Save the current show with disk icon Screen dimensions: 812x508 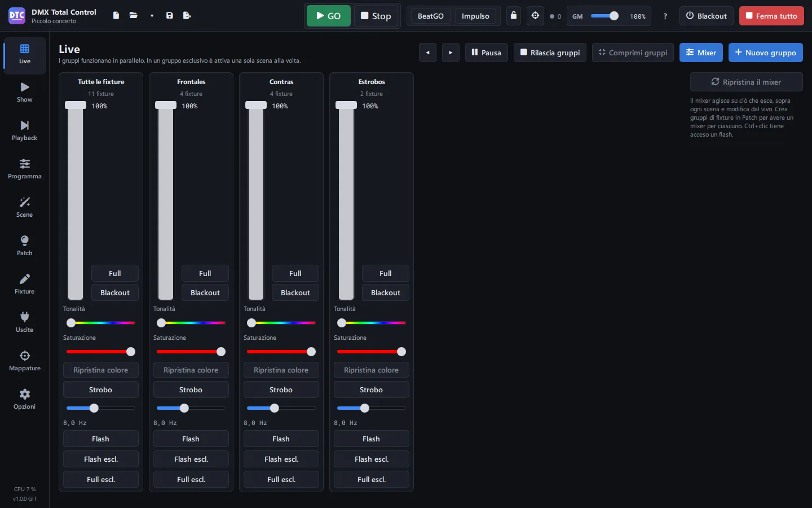click(170, 16)
